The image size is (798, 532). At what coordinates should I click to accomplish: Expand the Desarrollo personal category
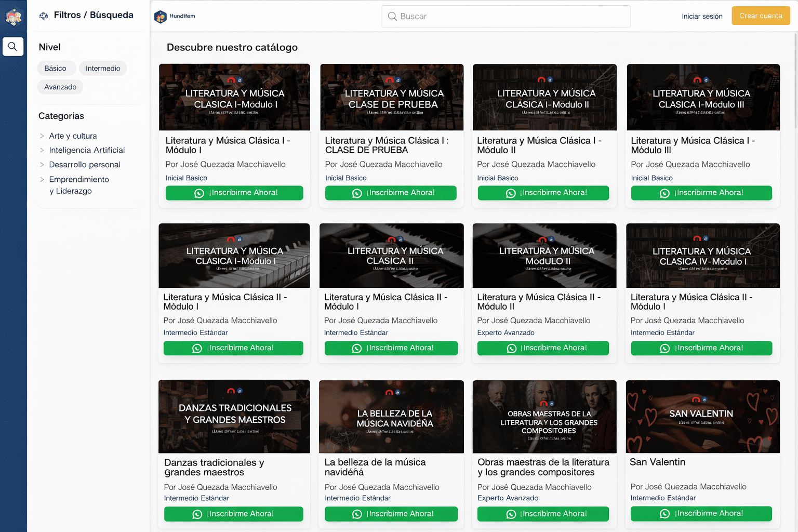[x=84, y=165]
